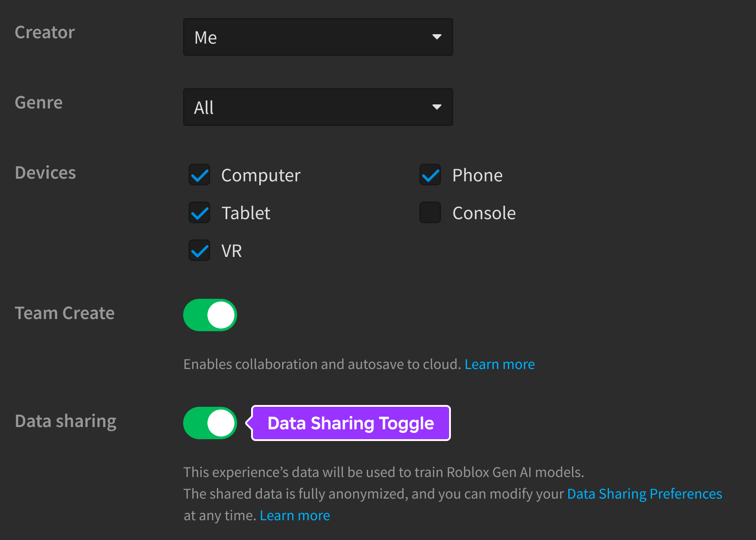Click the purple Data Sharing Toggle callout
Viewport: 756px width, 540px height.
pyautogui.click(x=351, y=423)
